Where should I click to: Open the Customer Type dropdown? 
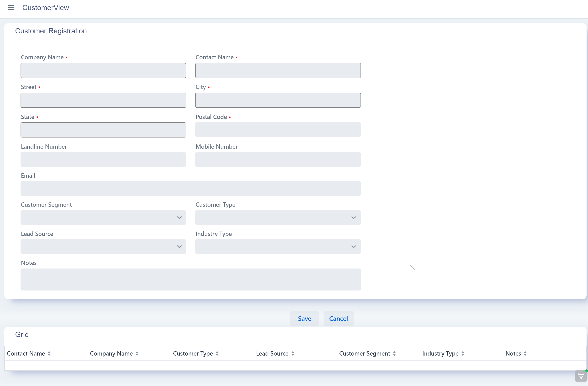(x=278, y=217)
